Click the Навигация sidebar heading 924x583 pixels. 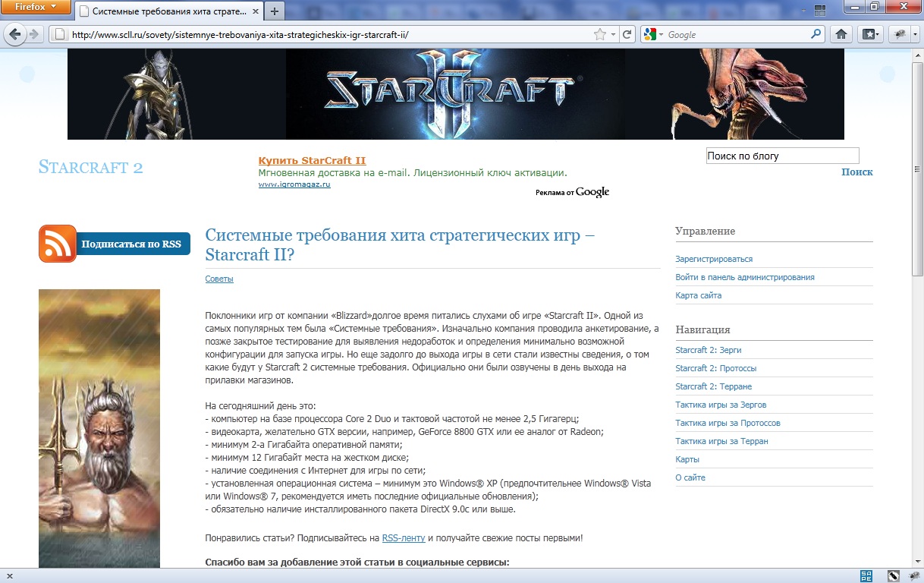click(703, 329)
